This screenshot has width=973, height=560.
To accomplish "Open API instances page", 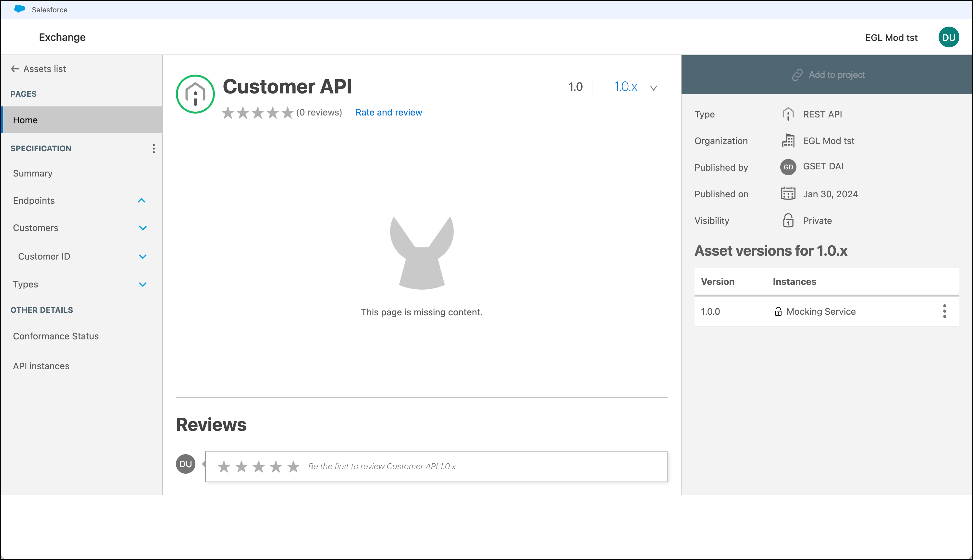I will 41,366.
